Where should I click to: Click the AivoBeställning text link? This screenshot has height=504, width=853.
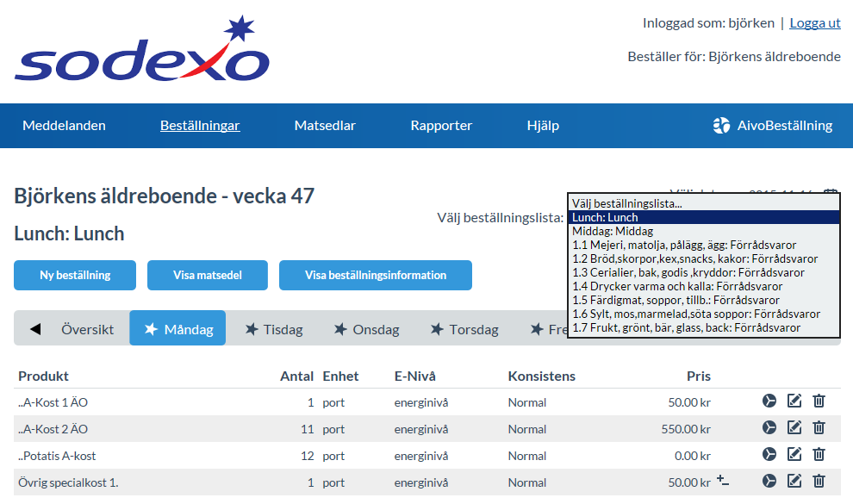point(784,126)
